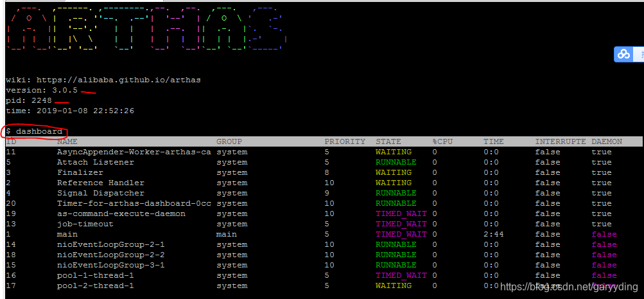The image size is (644, 299).
Task: Click the NAME column header
Action: click(67, 141)
